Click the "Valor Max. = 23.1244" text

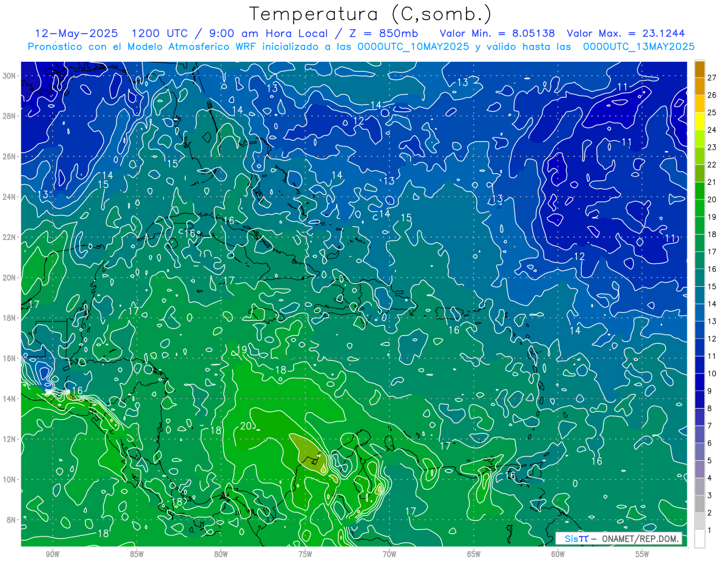coord(626,33)
